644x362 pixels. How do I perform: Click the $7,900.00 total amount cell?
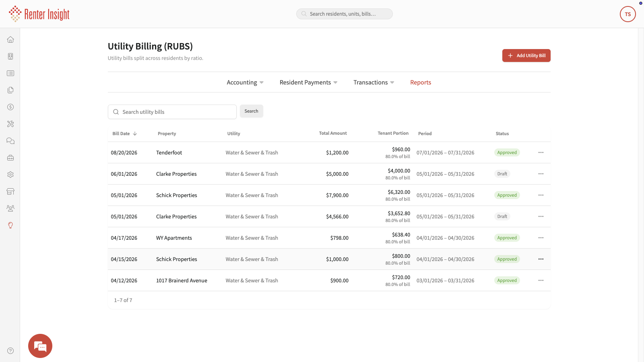337,195
